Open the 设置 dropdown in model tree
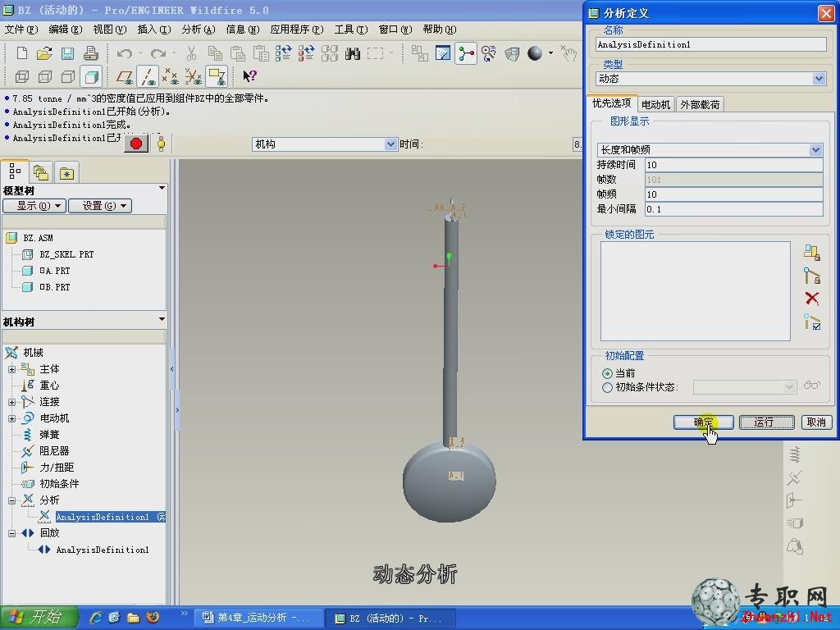 click(100, 206)
